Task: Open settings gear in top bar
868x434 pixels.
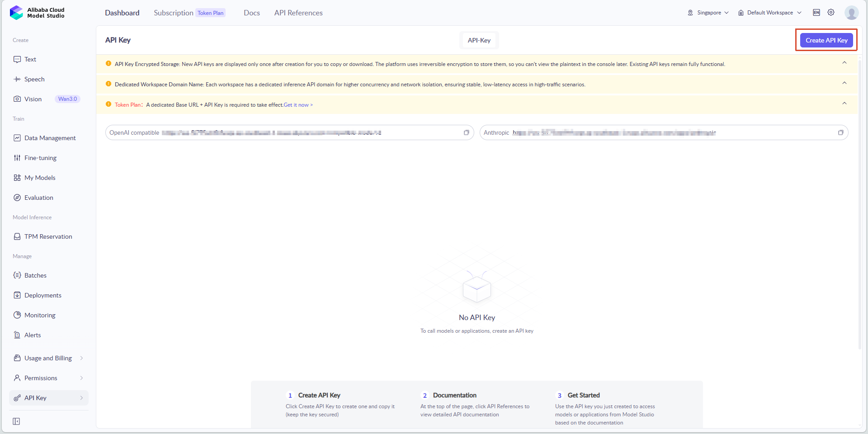Action: (831, 13)
